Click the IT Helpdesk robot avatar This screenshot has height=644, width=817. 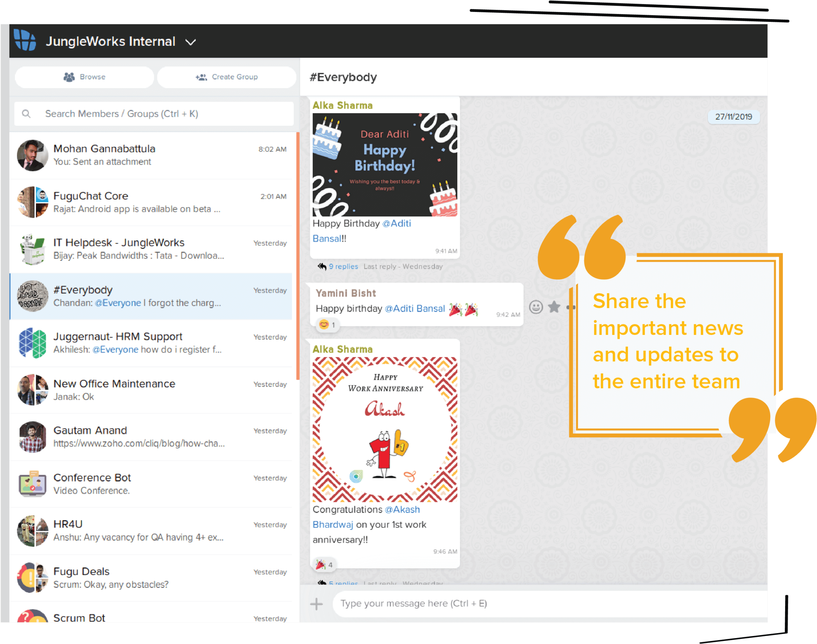pos(33,249)
